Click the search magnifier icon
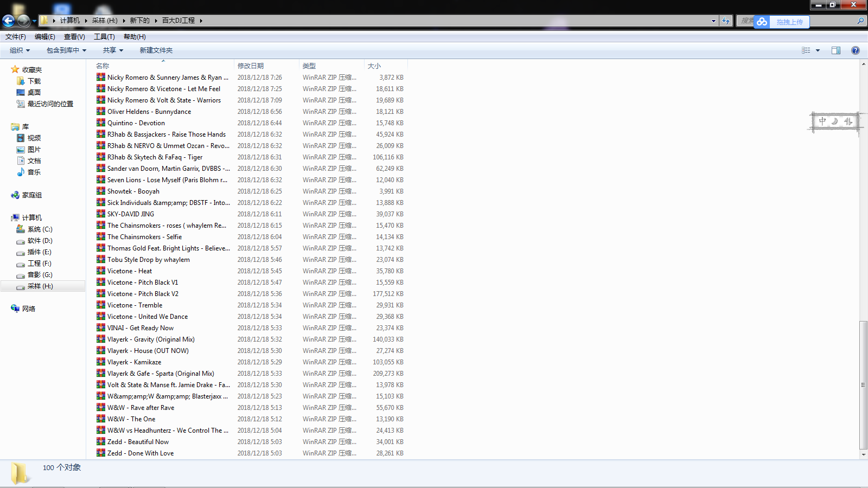 pos(860,21)
